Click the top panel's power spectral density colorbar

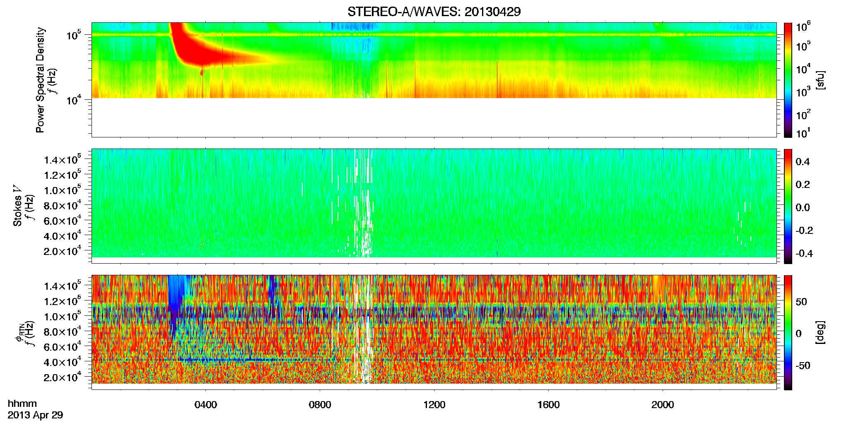point(788,80)
